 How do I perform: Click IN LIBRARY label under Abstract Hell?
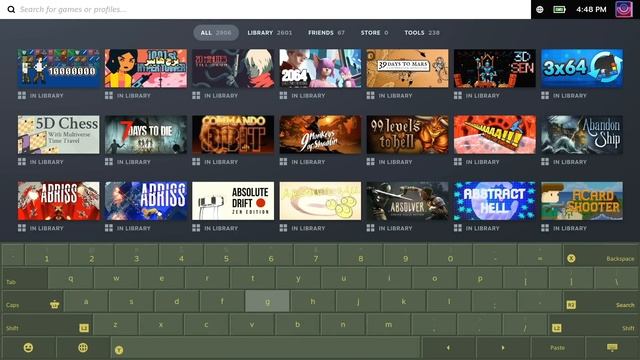[482, 228]
